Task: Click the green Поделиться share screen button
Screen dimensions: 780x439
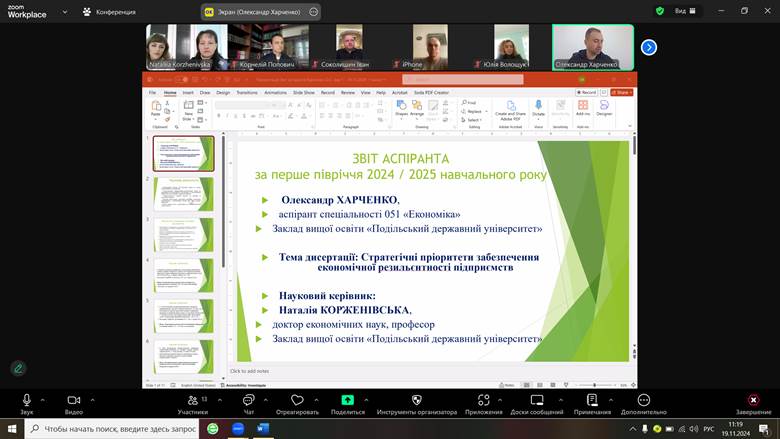Action: click(347, 400)
